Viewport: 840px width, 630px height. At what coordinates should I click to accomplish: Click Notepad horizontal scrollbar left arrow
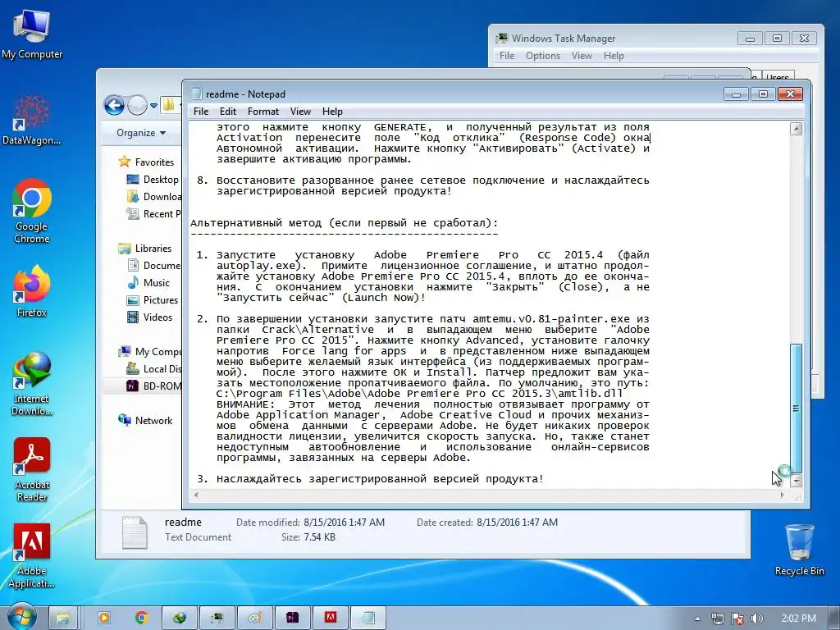(x=196, y=495)
